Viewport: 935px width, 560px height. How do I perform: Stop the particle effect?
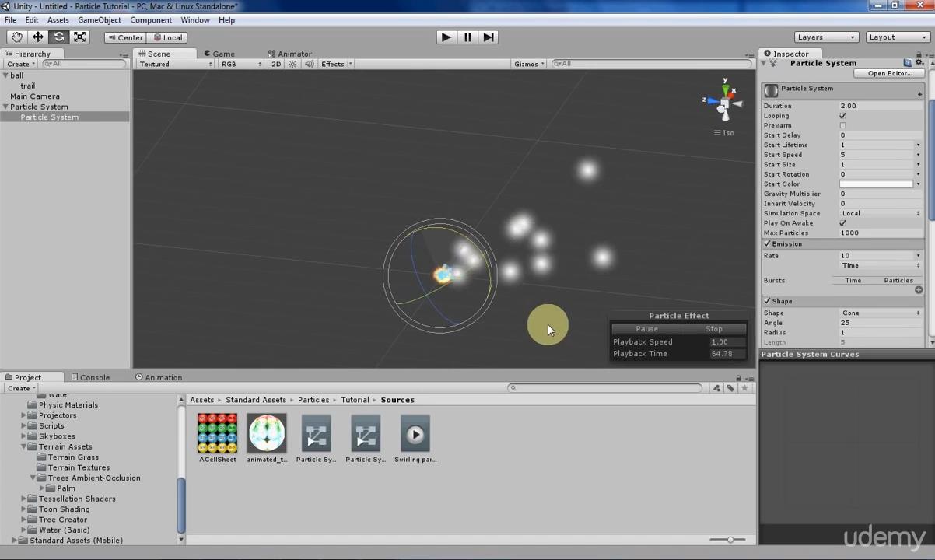tap(714, 329)
